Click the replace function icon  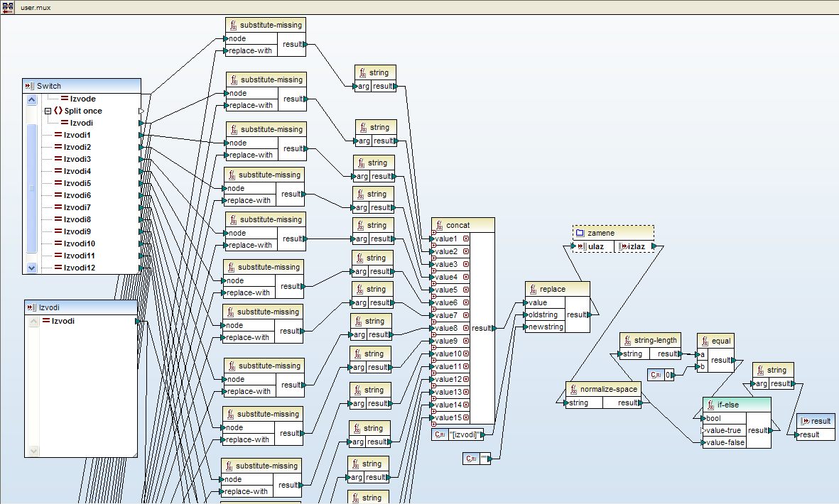[x=533, y=289]
